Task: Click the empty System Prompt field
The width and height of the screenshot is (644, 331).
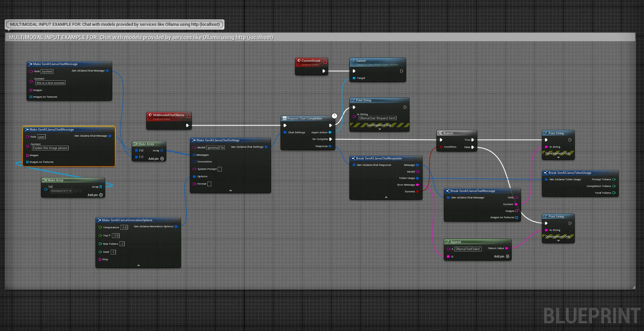Action: point(220,169)
